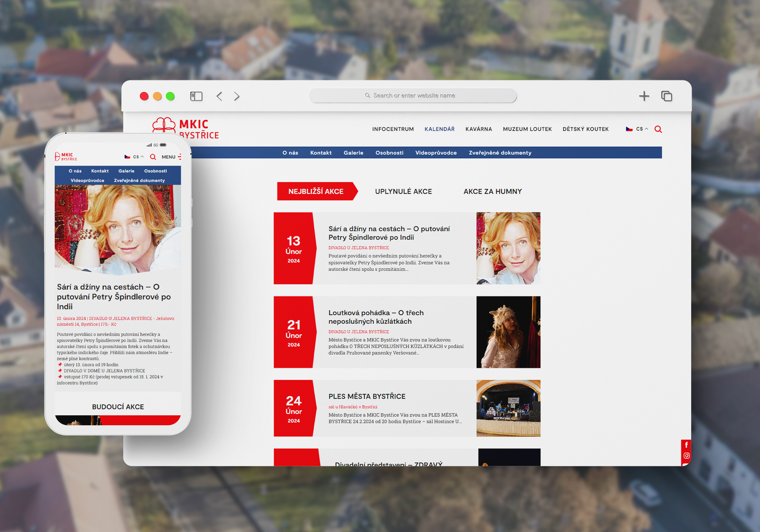Image resolution: width=760 pixels, height=532 pixels.
Task: Switch to the UPLYNULÉ AKCE tab
Action: click(403, 192)
